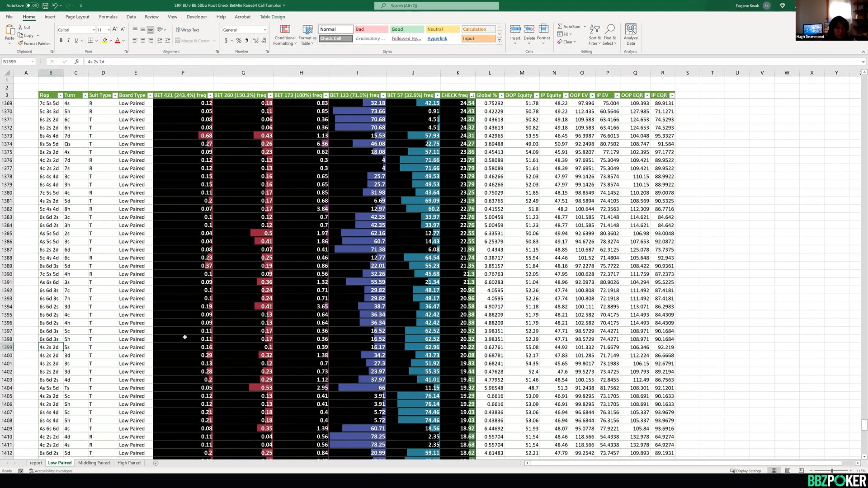Click the Save icon in title bar

click(45, 6)
